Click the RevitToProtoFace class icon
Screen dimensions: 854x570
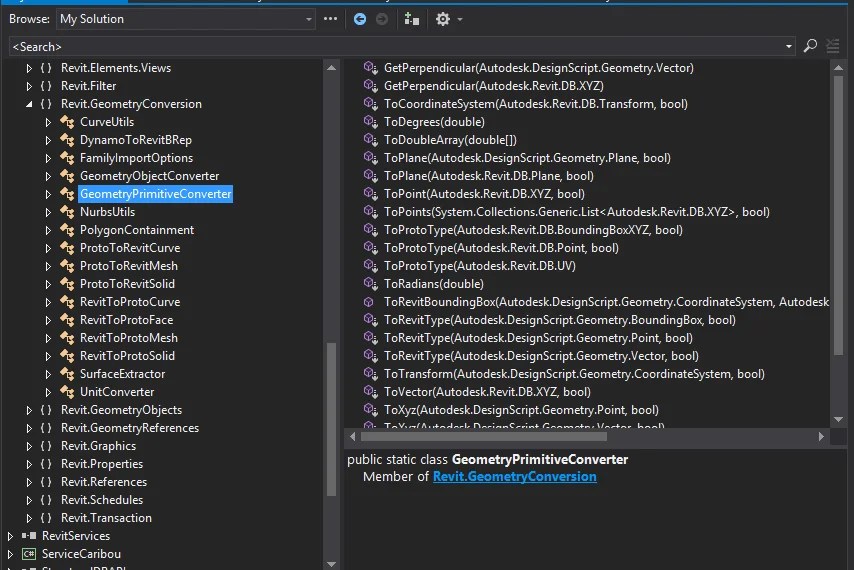(x=68, y=320)
